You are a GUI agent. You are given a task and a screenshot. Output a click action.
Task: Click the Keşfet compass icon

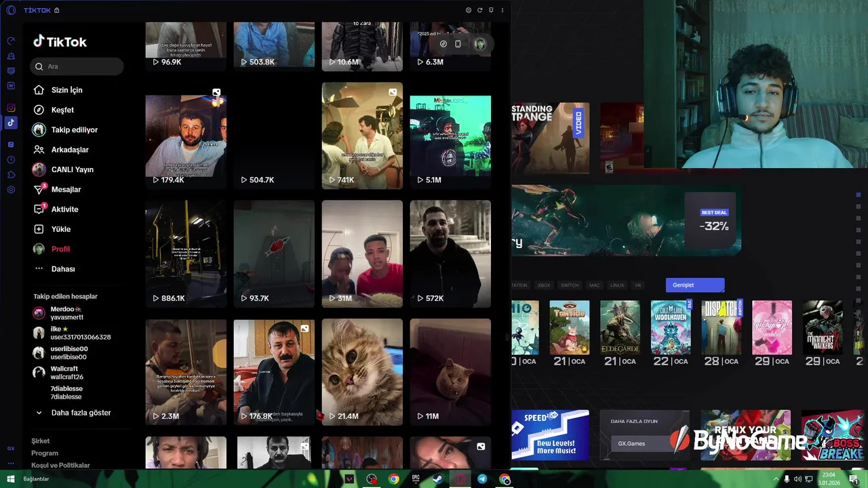coord(39,110)
